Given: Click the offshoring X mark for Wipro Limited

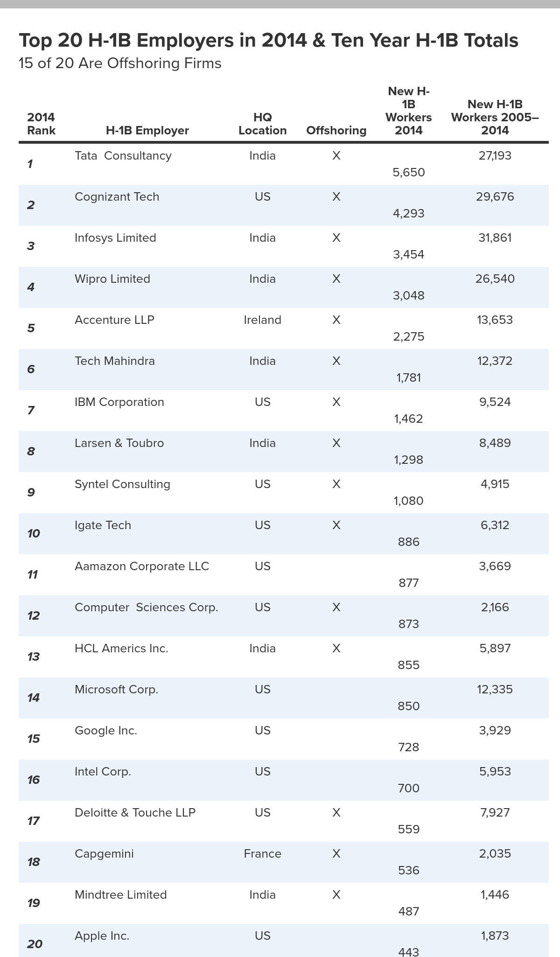Looking at the screenshot, I should 336,279.
